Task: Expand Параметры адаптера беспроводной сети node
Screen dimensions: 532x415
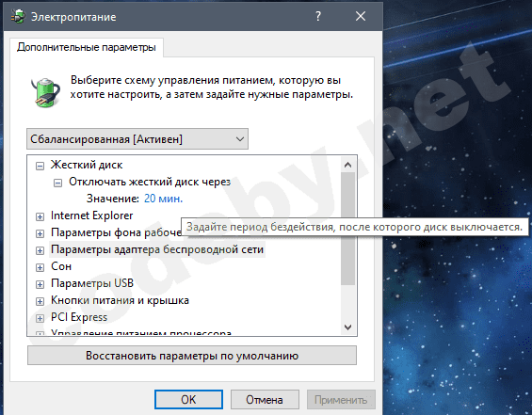Action: pyautogui.click(x=40, y=250)
